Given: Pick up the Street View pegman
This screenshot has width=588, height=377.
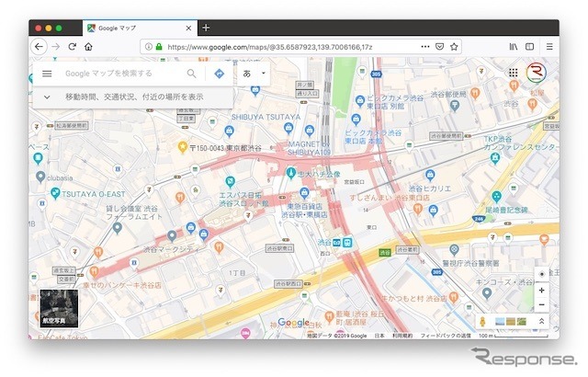Looking at the screenshot, I should [483, 322].
